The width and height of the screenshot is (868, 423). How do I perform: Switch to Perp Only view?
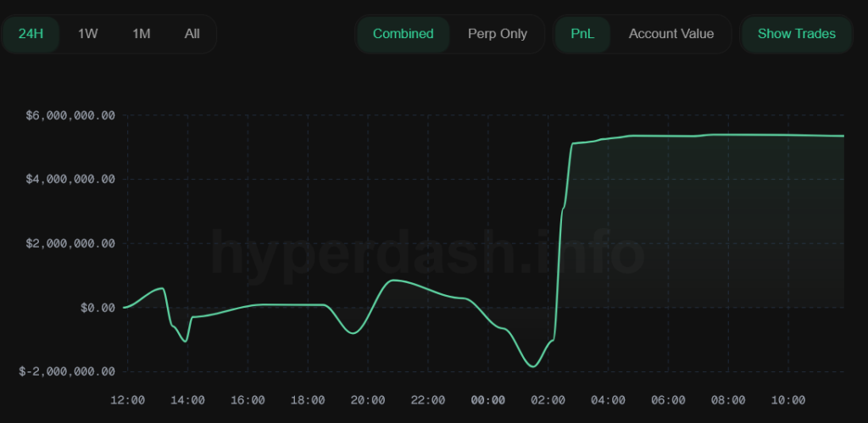click(498, 34)
